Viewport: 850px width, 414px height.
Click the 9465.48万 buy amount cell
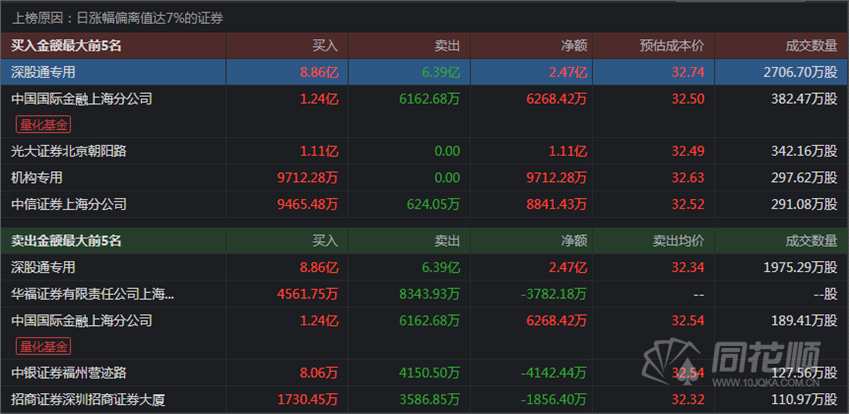(x=307, y=204)
